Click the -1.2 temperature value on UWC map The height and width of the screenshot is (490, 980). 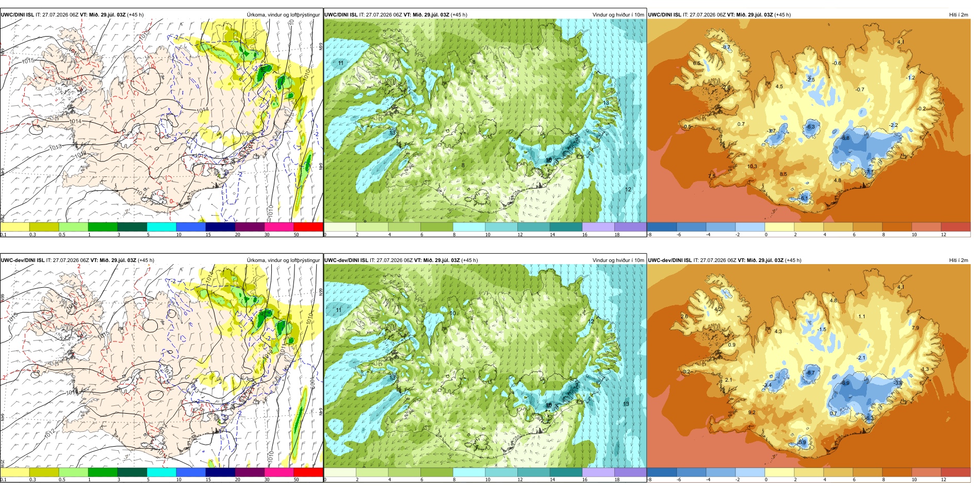[x=911, y=78]
